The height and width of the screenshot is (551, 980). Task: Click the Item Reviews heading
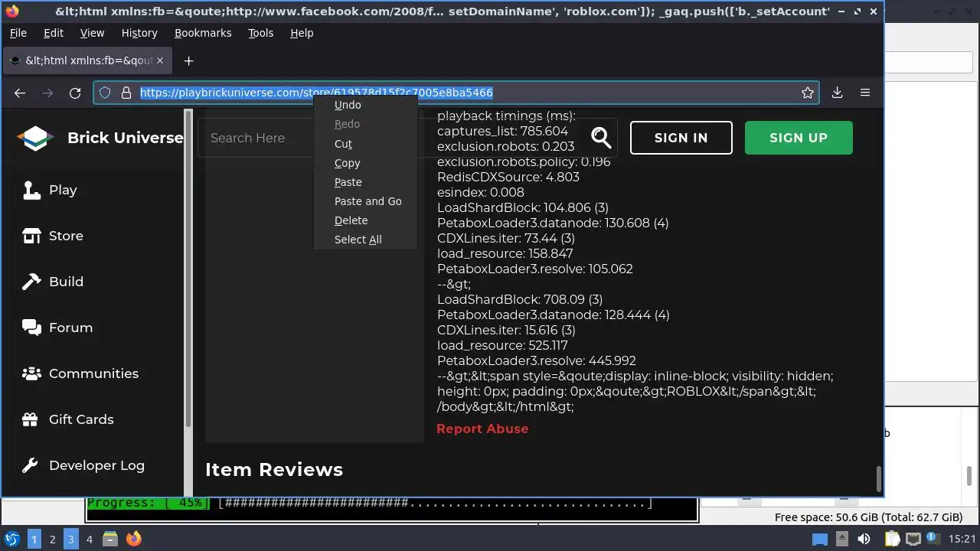point(274,470)
